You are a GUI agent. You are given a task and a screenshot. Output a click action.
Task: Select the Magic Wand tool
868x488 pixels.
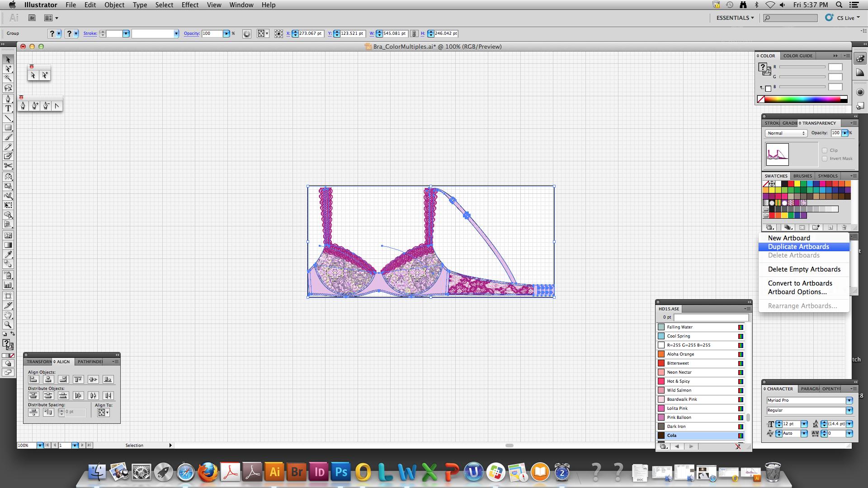point(8,78)
